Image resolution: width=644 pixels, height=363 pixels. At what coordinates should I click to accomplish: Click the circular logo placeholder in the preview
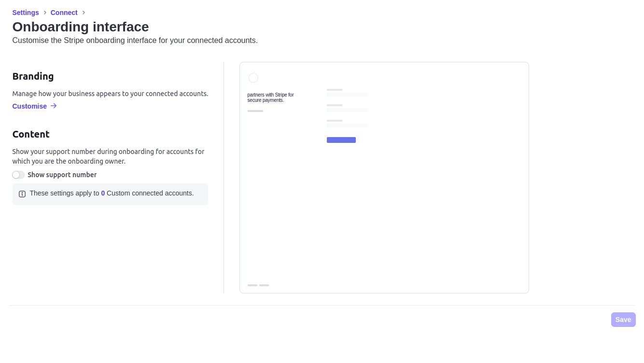[253, 77]
